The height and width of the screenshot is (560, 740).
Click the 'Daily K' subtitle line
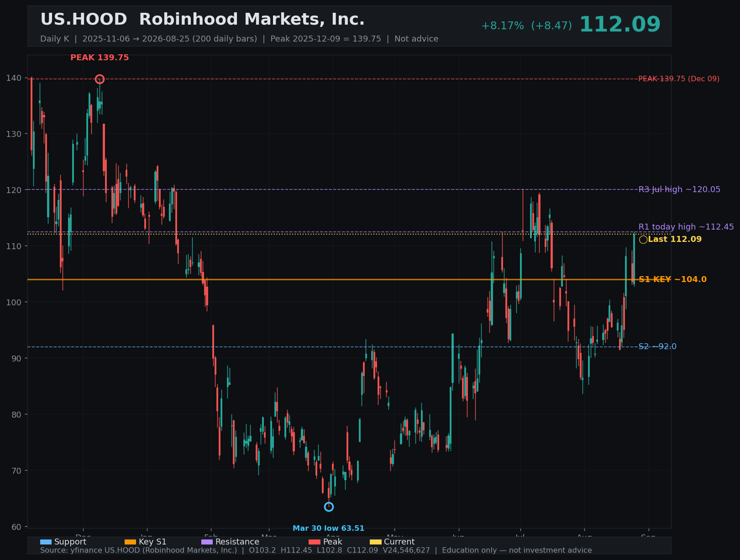tap(239, 39)
